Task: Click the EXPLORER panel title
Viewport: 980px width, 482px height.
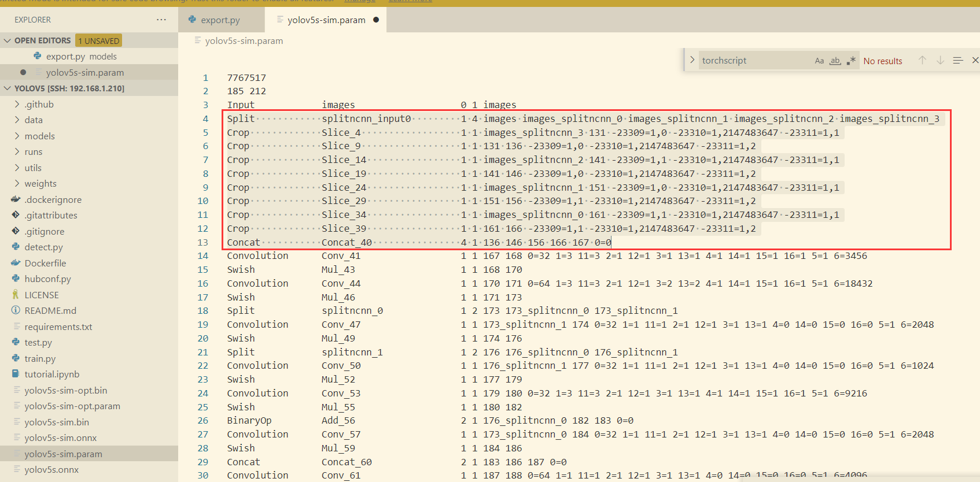Action: [x=32, y=20]
